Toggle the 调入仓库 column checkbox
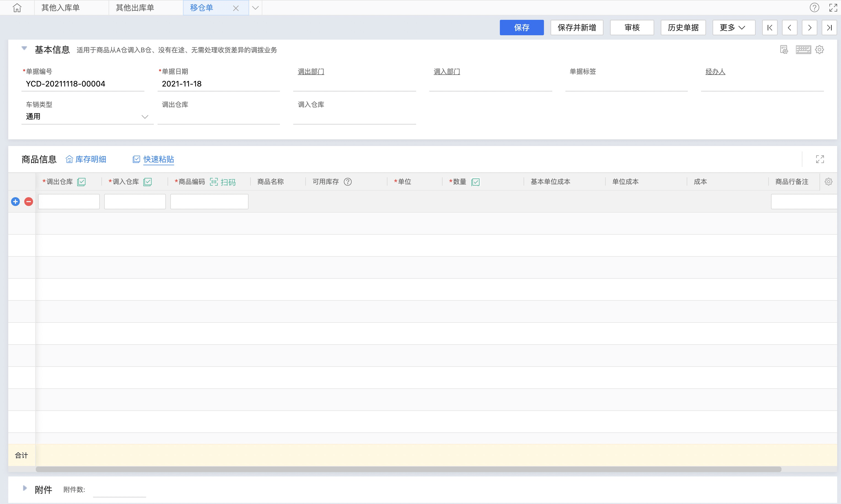Viewport: 841px width, 504px height. (147, 182)
